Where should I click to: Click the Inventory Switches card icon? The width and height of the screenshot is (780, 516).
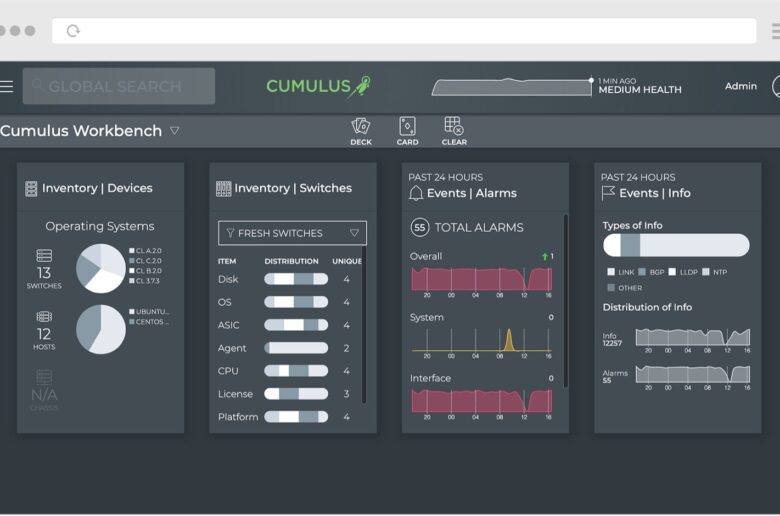click(223, 189)
